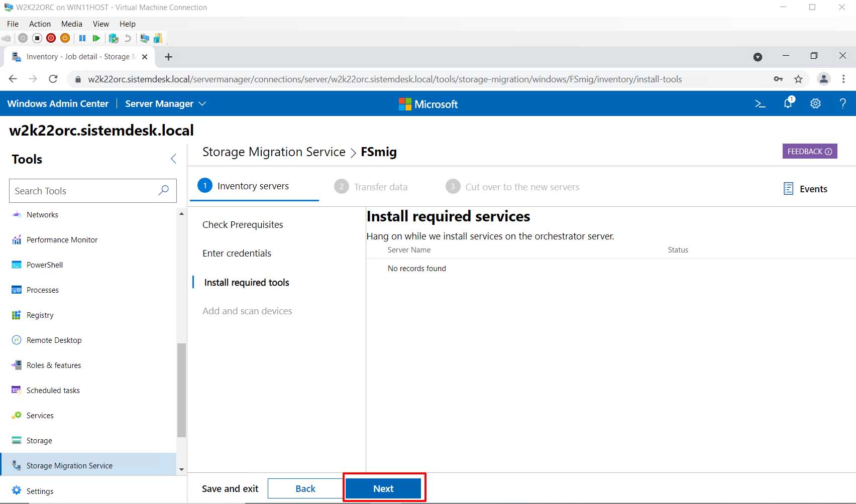This screenshot has height=504, width=856.
Task: Click the magnifier icon in Search Tools
Action: 164,191
